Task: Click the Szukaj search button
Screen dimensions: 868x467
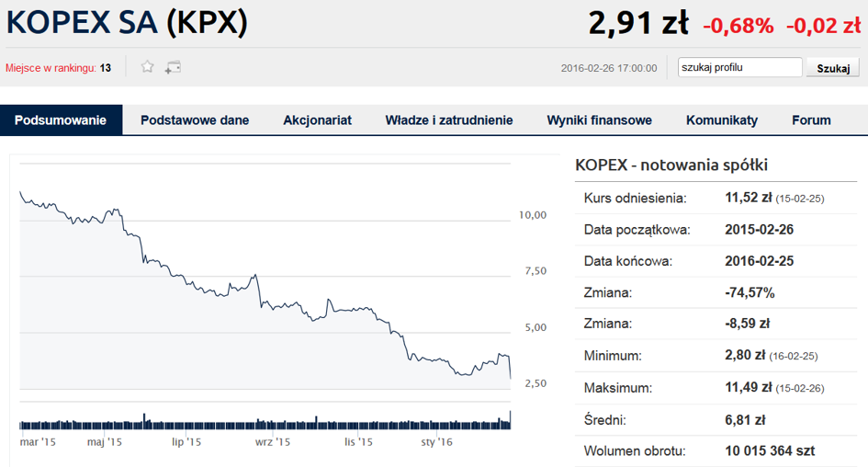Action: click(833, 68)
